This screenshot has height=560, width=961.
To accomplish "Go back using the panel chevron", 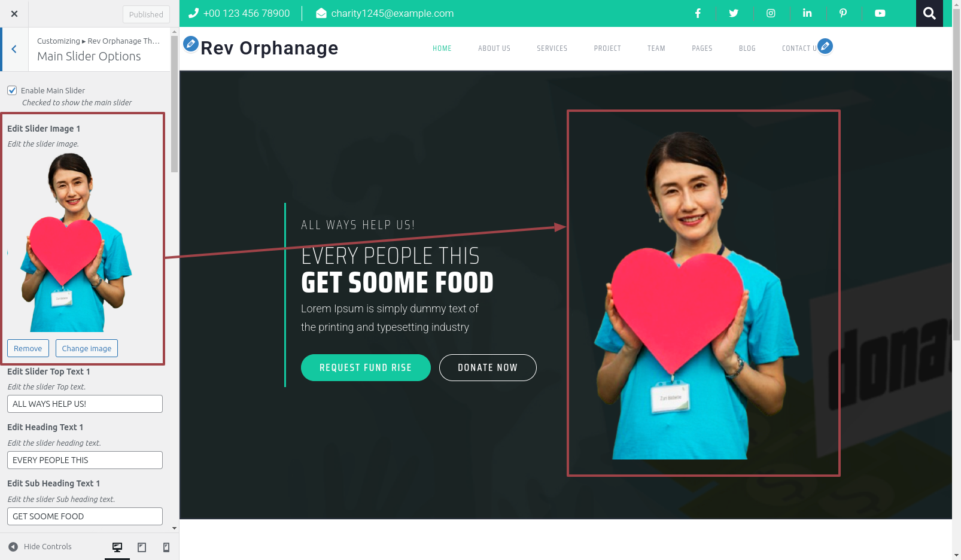I will pyautogui.click(x=14, y=50).
